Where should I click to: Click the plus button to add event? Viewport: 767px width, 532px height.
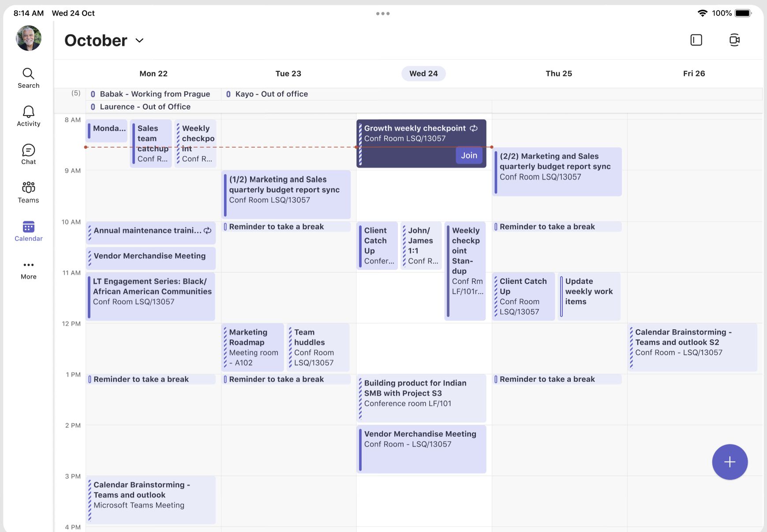click(x=730, y=462)
